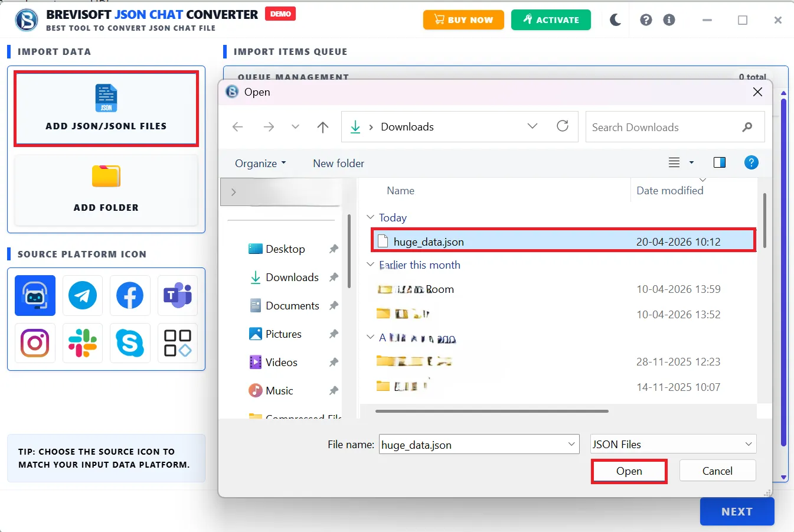Go forward in the Open dialog
This screenshot has width=794, height=532.
[269, 127]
